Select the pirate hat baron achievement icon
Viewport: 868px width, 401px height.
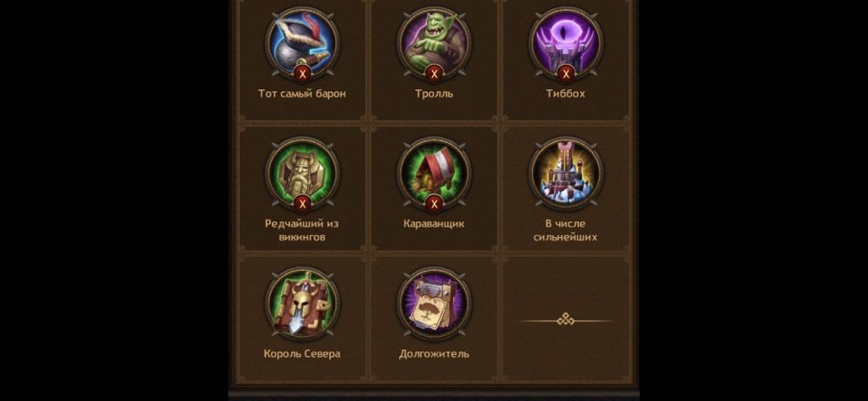tap(302, 42)
